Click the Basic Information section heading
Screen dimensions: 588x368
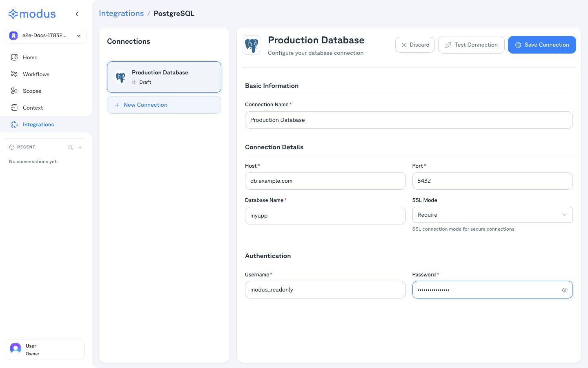point(272,86)
